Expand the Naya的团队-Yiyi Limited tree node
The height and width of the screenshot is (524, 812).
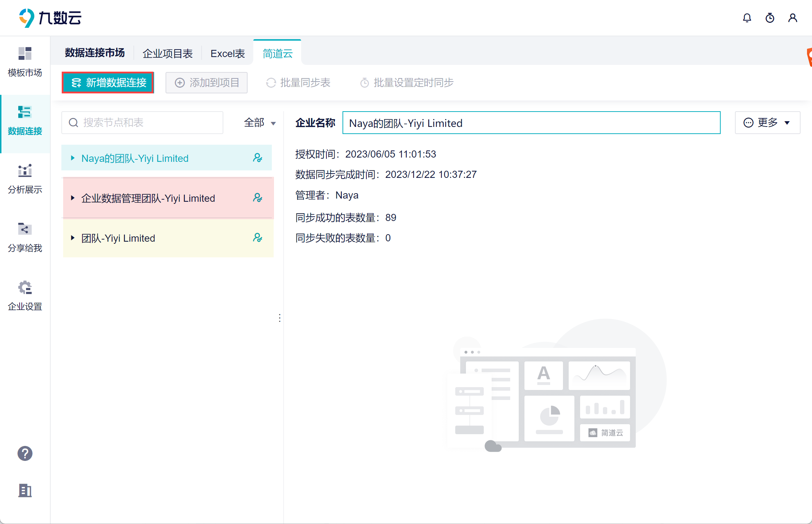coord(73,158)
